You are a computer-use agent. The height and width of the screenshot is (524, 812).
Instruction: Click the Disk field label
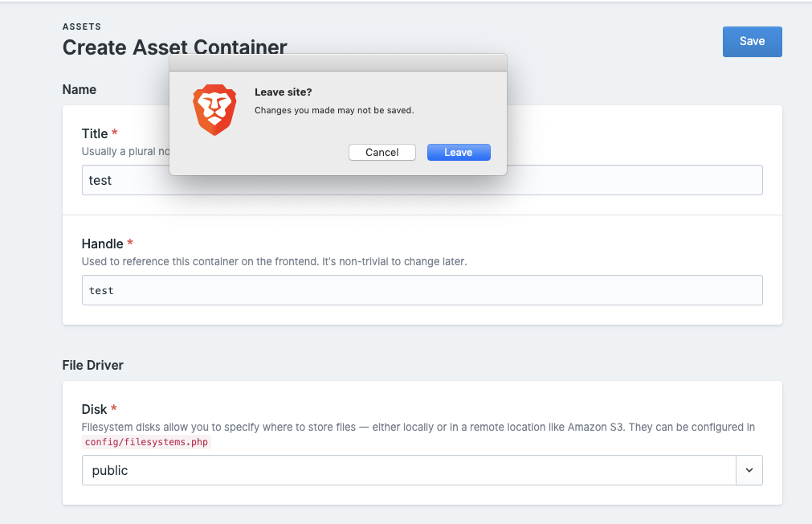click(94, 409)
